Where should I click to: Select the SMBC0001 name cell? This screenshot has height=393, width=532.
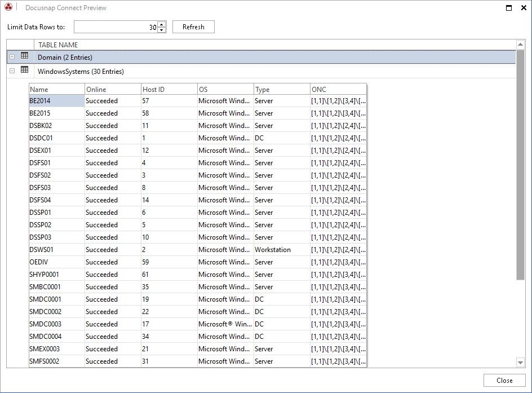click(x=57, y=287)
